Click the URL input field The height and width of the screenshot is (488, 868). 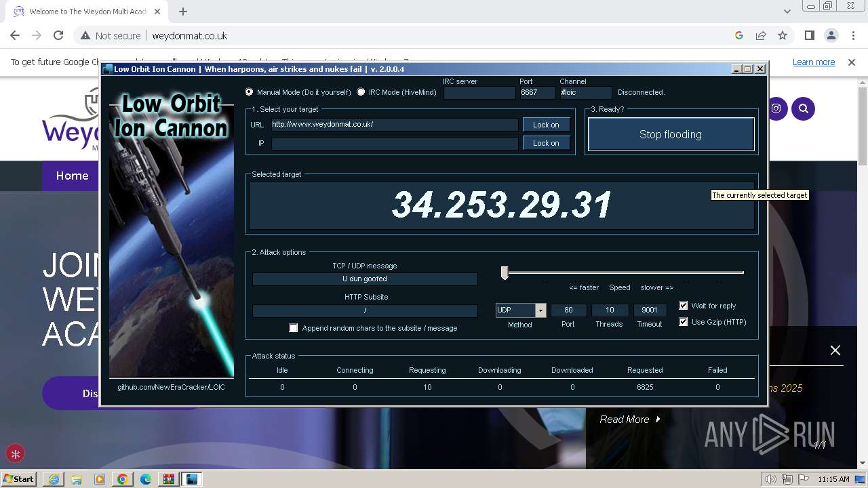point(395,125)
